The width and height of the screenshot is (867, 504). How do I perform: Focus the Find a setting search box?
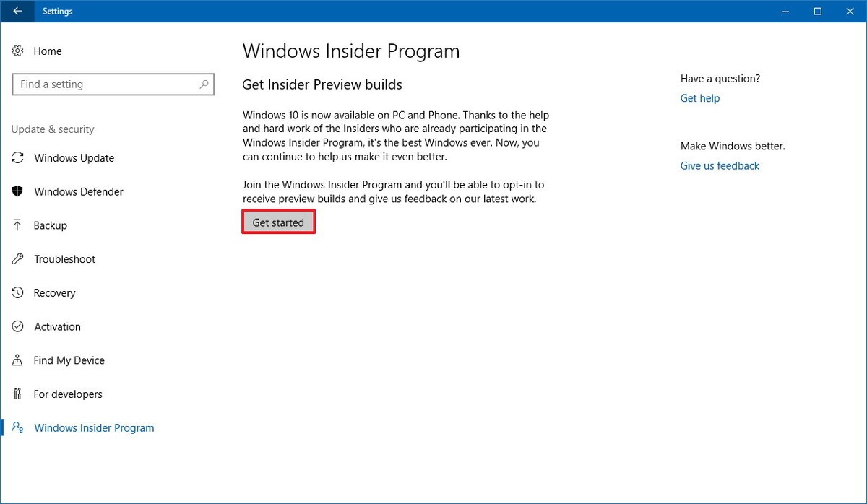pyautogui.click(x=105, y=84)
